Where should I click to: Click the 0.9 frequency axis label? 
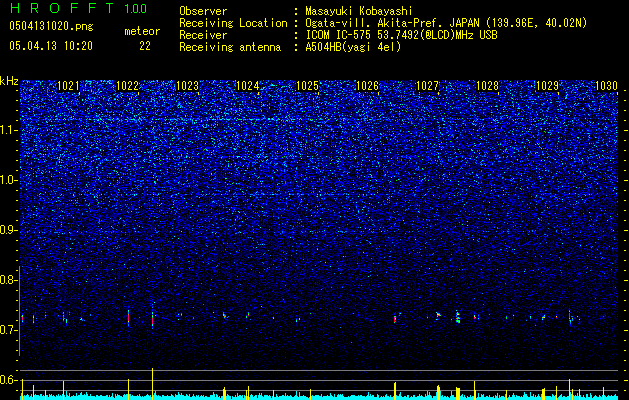click(x=9, y=230)
